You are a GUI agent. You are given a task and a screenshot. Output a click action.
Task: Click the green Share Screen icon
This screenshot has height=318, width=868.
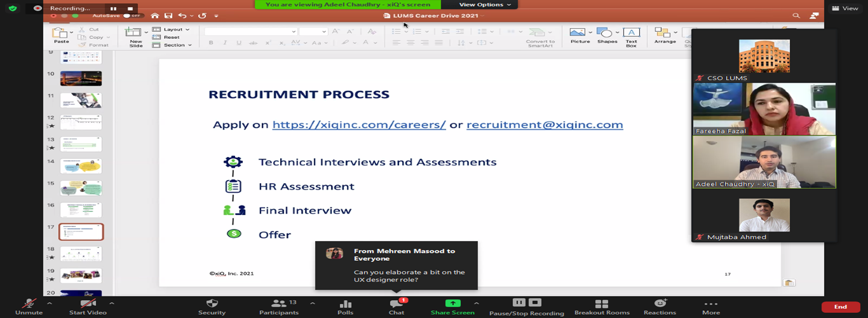pyautogui.click(x=452, y=303)
